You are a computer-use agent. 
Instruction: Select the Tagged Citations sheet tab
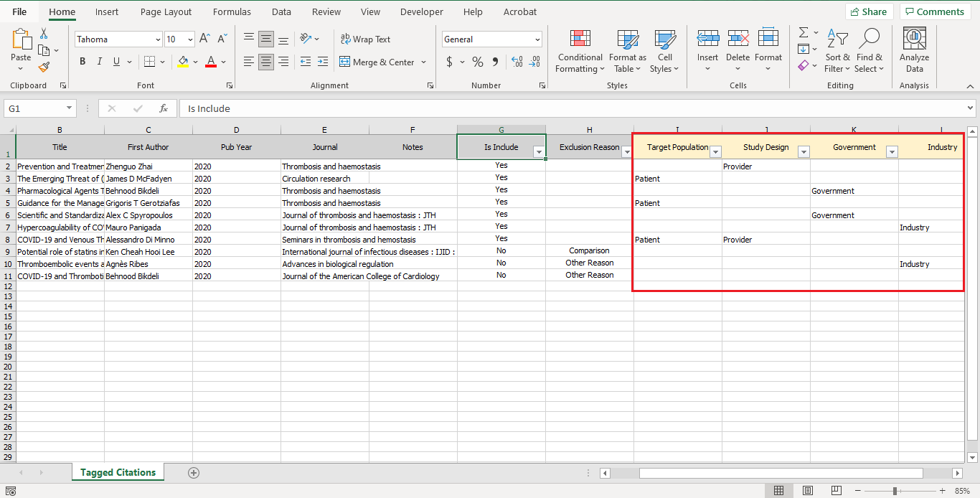pos(118,472)
